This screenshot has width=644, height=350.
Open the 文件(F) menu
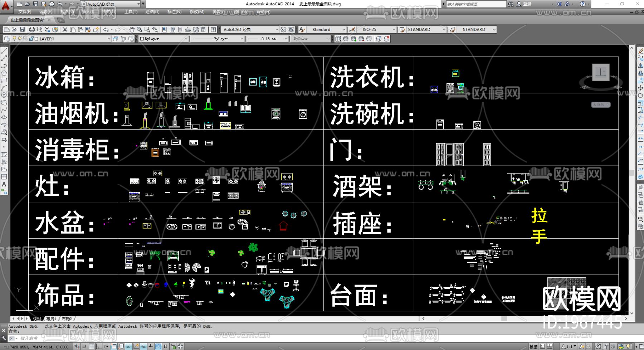tap(25, 12)
